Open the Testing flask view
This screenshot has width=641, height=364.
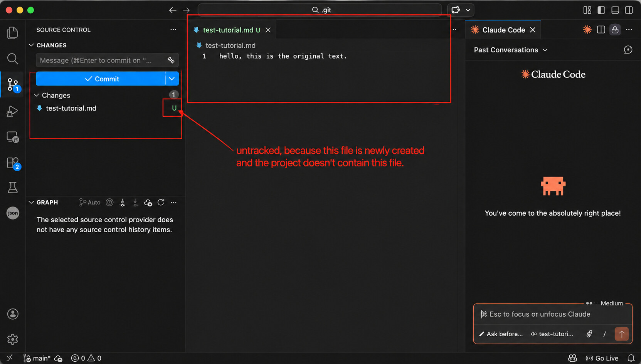pos(13,188)
